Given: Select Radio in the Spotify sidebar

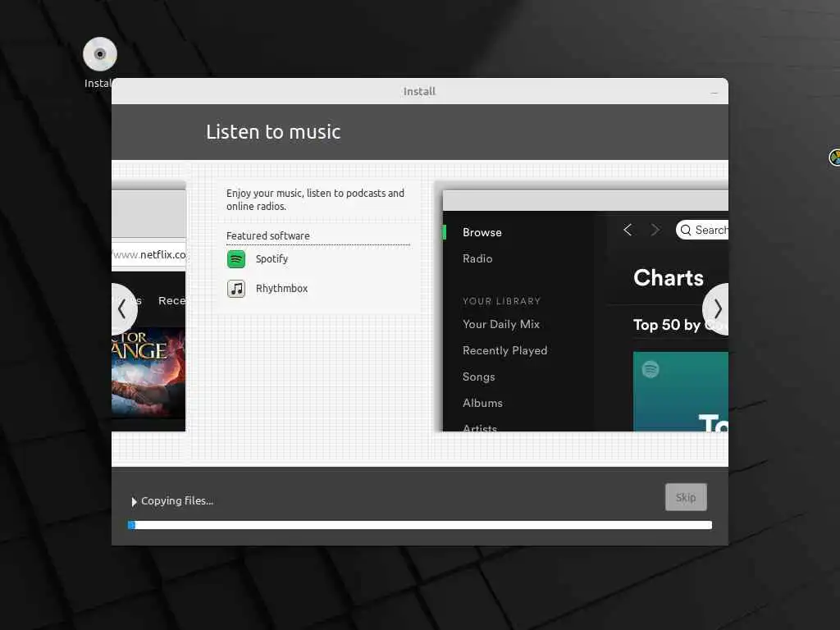Looking at the screenshot, I should (477, 258).
